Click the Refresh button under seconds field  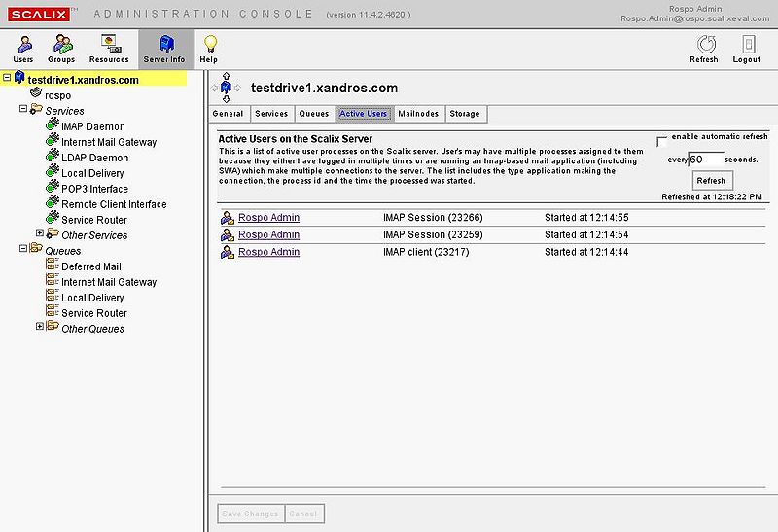point(711,181)
